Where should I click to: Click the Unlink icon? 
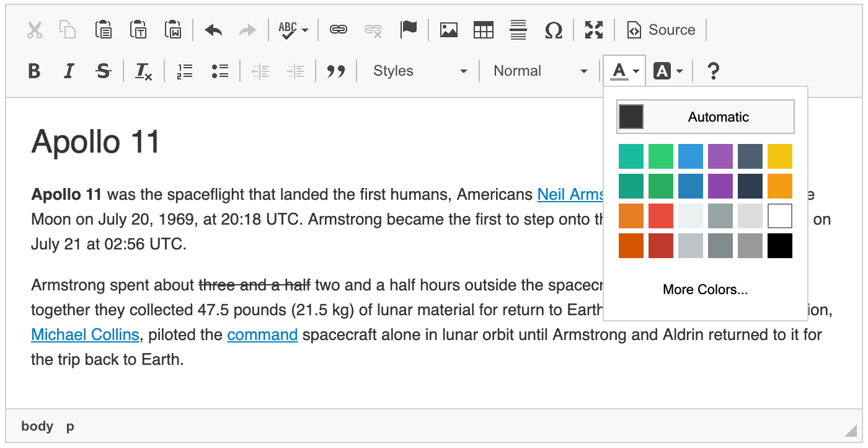pyautogui.click(x=373, y=30)
